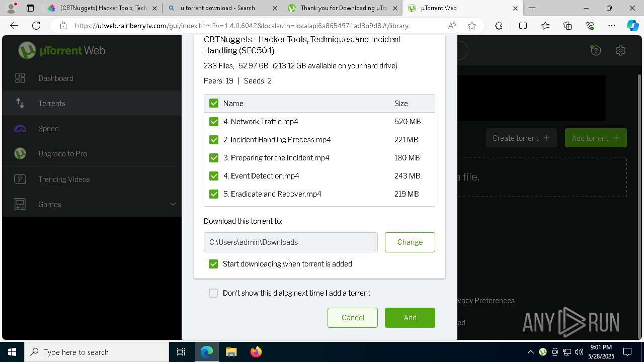The height and width of the screenshot is (362, 644).
Task: Click the Games sidebar icon
Action: pyautogui.click(x=20, y=204)
